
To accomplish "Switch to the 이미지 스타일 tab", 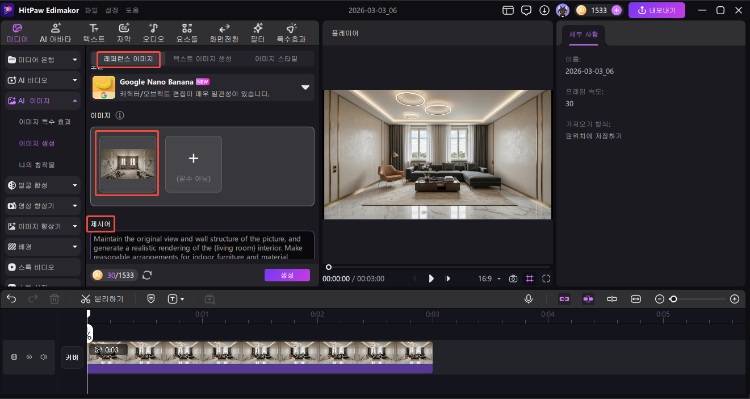I will [276, 59].
